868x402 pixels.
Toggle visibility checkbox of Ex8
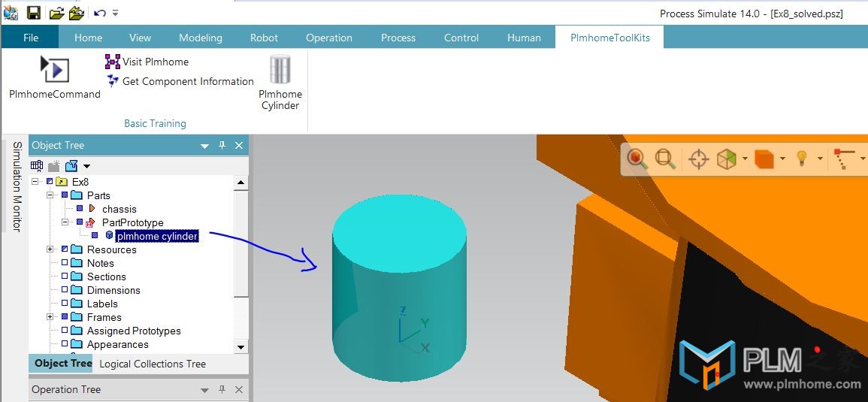(50, 182)
